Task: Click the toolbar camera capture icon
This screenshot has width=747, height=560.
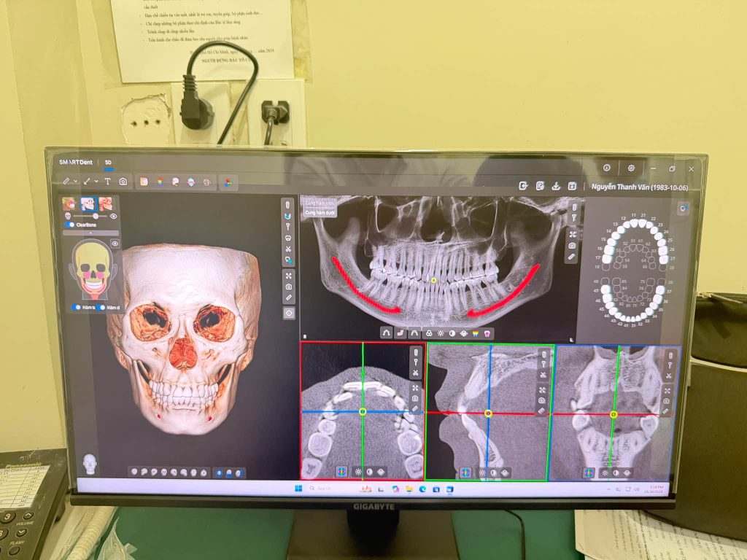Action: (123, 182)
